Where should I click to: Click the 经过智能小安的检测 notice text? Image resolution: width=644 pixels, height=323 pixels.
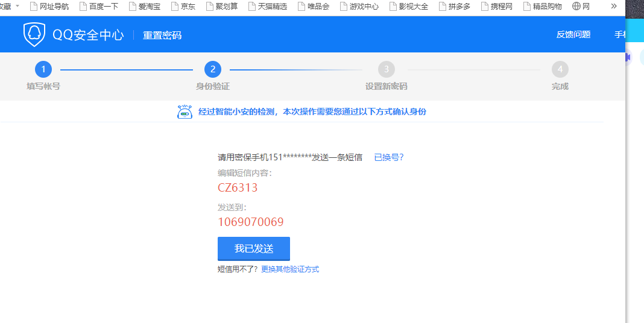pos(312,111)
